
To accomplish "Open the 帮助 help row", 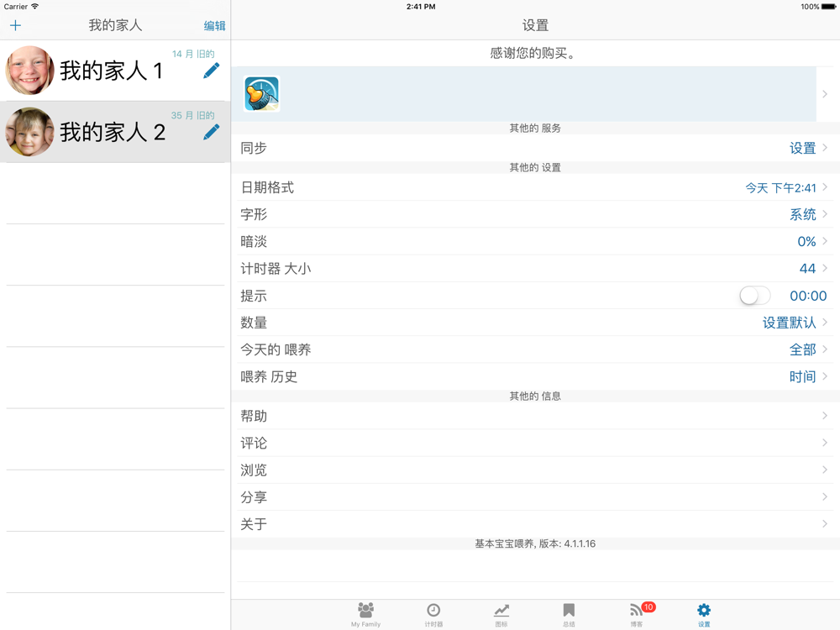I will (x=535, y=416).
